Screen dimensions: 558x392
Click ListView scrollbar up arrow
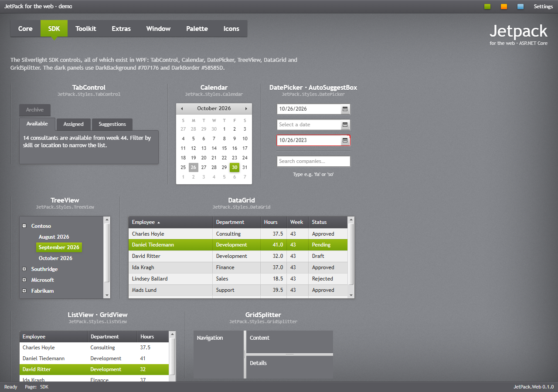tap(172, 335)
